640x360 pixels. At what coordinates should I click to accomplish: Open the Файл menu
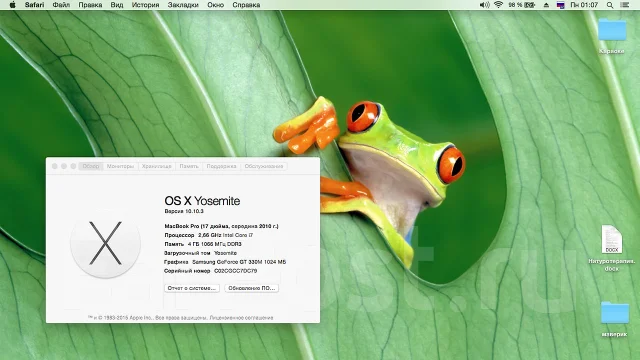[x=61, y=5]
